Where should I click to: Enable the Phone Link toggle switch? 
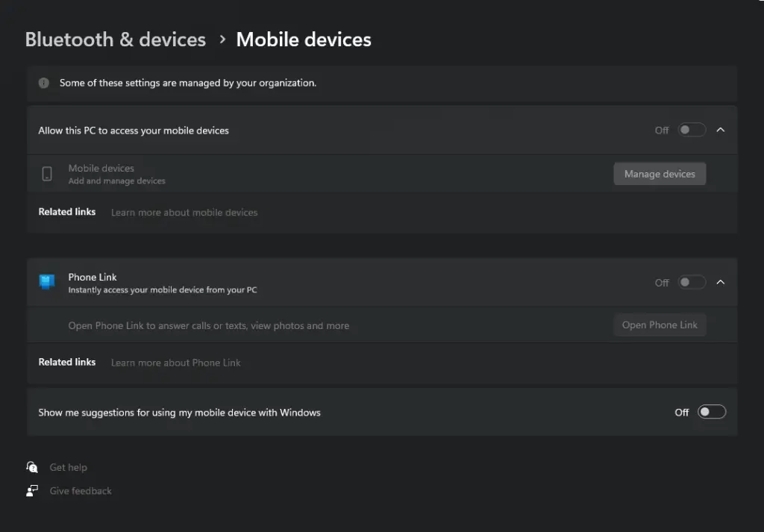(x=691, y=283)
